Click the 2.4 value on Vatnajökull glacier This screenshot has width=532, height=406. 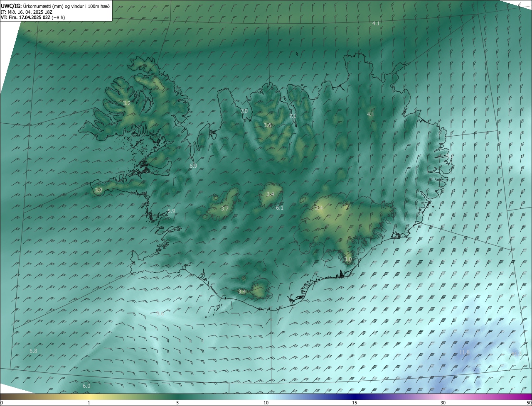(319, 208)
